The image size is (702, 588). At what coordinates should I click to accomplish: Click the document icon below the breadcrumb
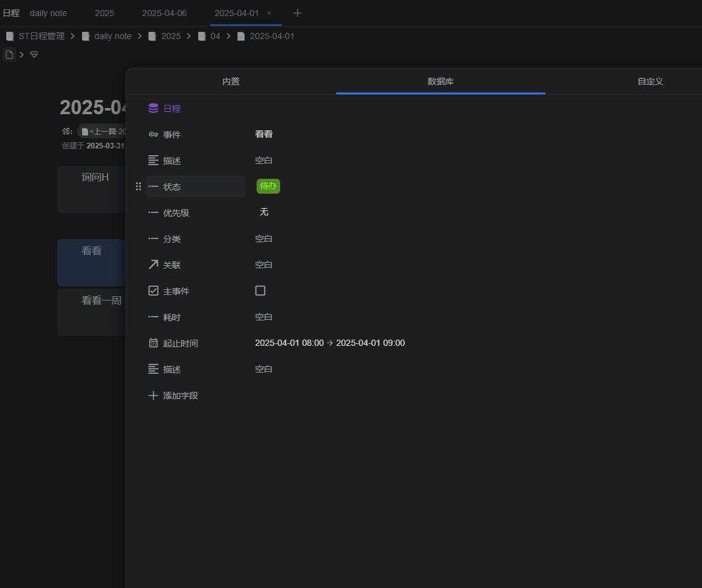pyautogui.click(x=9, y=55)
